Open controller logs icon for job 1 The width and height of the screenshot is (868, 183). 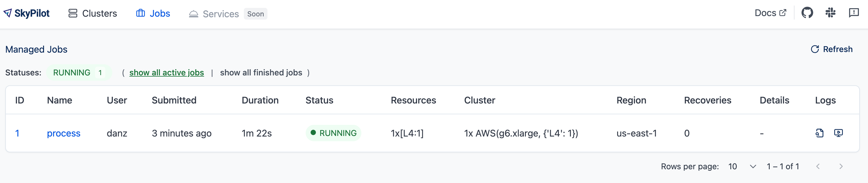pos(838,133)
